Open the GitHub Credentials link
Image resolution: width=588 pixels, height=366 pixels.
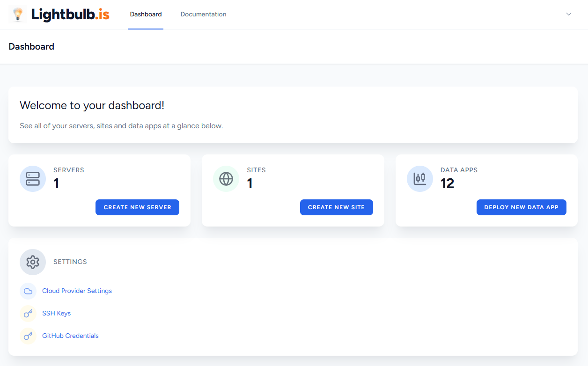point(70,336)
